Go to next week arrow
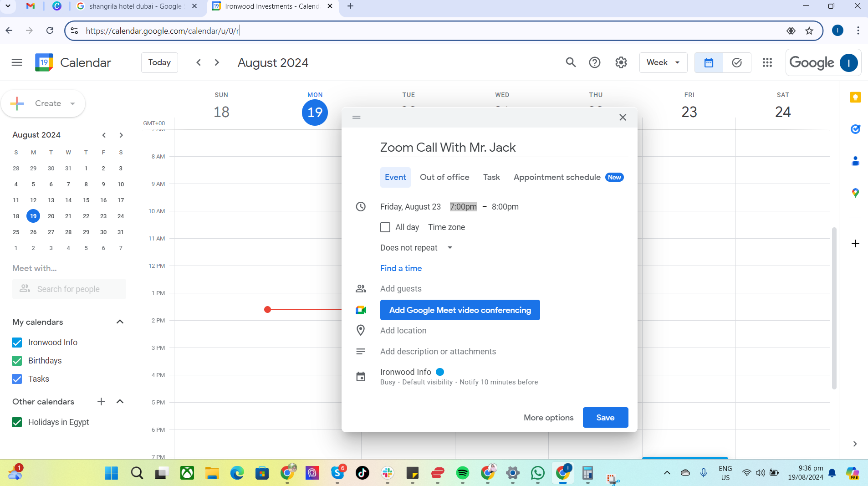This screenshot has height=486, width=868. point(217,62)
